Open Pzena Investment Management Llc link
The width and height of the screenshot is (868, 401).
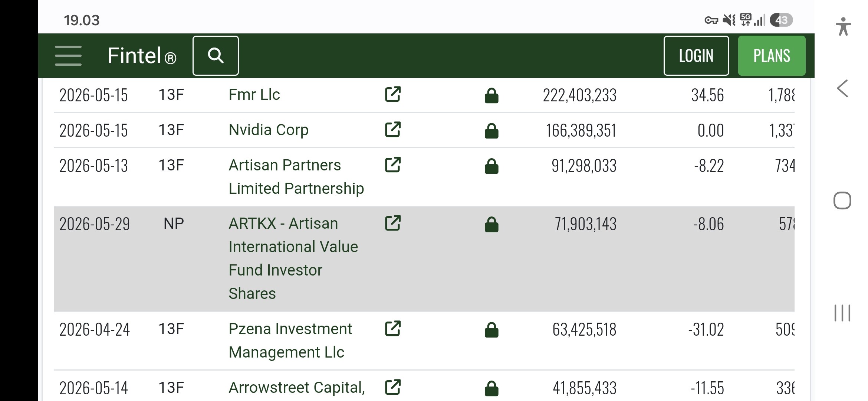(290, 340)
